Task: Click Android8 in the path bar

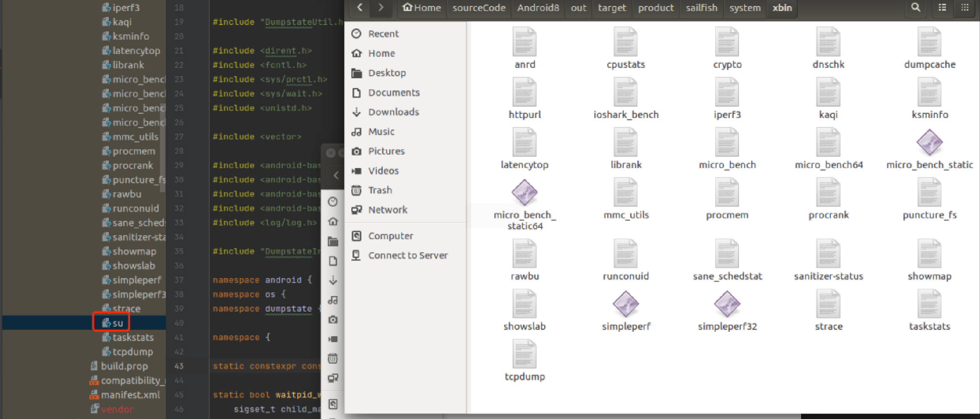Action: (x=538, y=8)
